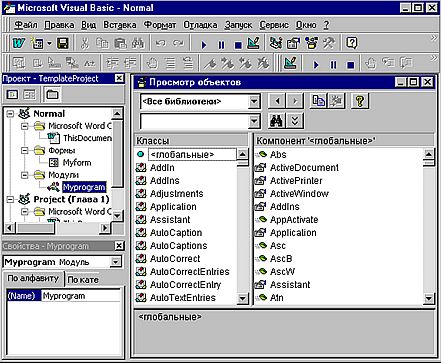Select the Myform form in the tree
441x364 pixels.
coord(76,163)
